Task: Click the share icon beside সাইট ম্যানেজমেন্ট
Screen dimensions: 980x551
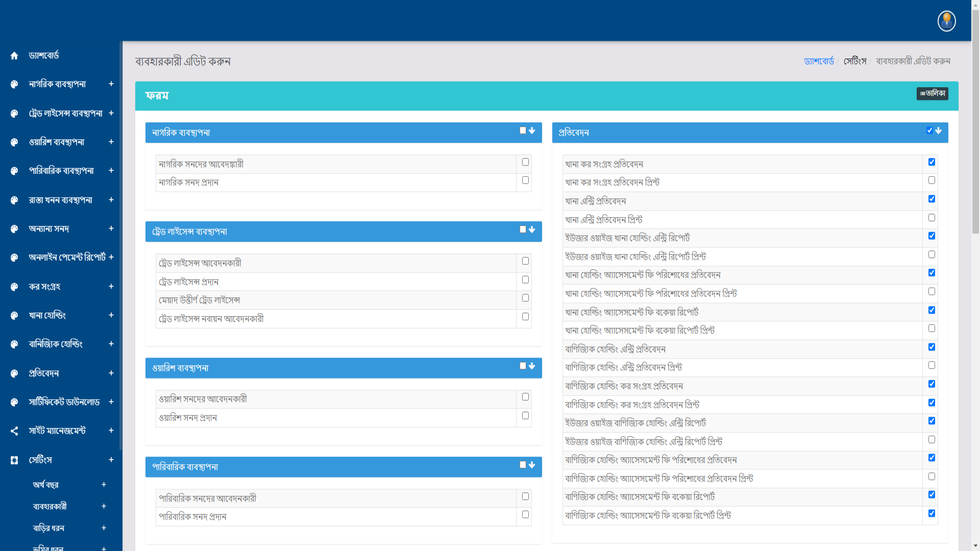Action: point(14,431)
